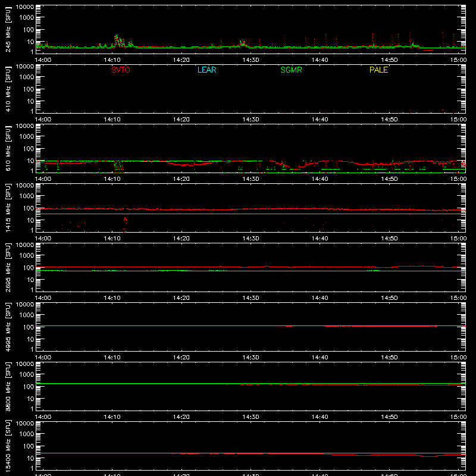Select the 2695 MHz [SFU] axis title
476x476 pixels.
click(x=8, y=267)
